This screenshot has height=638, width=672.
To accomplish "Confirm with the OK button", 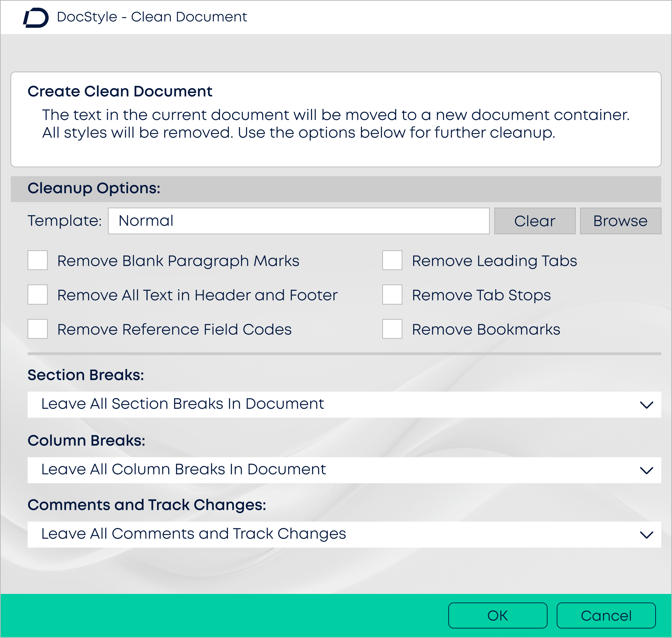I will tap(498, 616).
